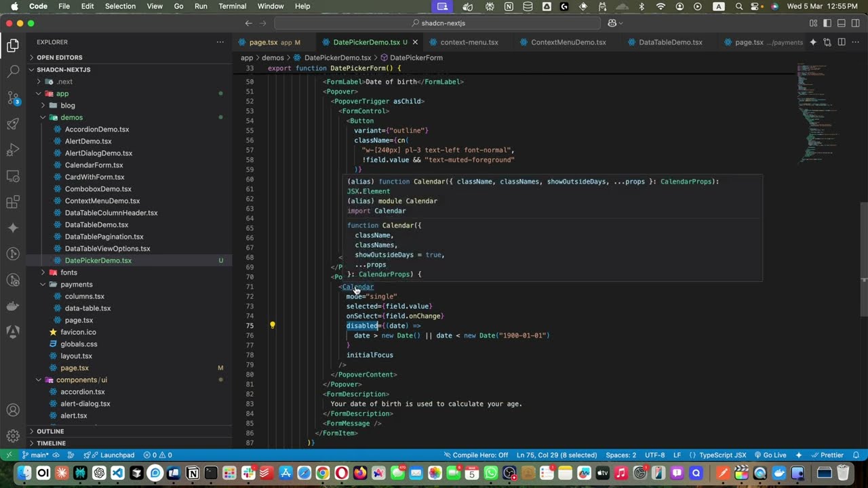The height and width of the screenshot is (488, 868).
Task: Toggle Go Live server from status bar
Action: click(772, 455)
